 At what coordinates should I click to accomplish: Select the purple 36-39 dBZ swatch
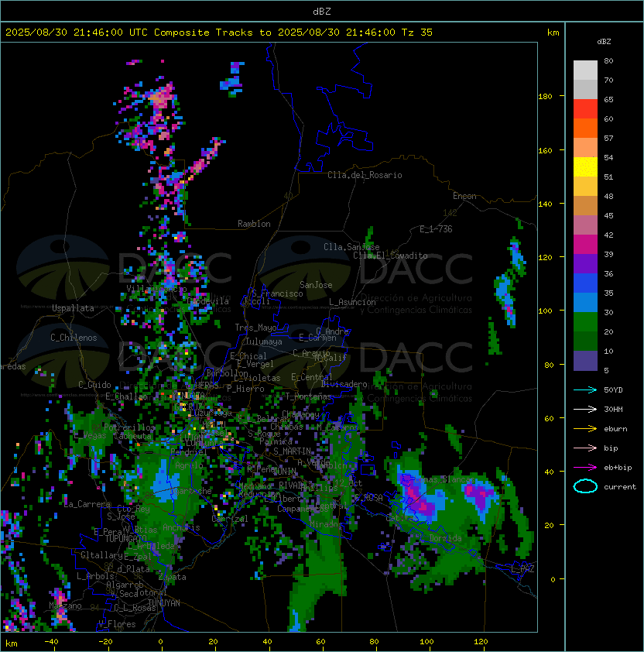point(585,264)
